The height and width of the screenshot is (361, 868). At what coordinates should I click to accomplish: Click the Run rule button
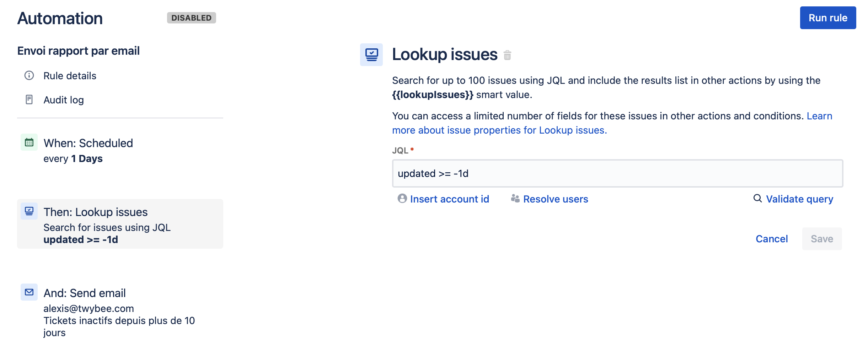(x=828, y=18)
